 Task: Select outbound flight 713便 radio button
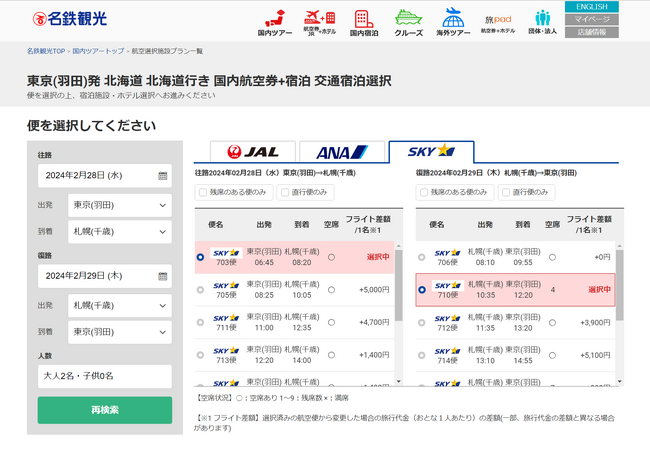(x=200, y=355)
